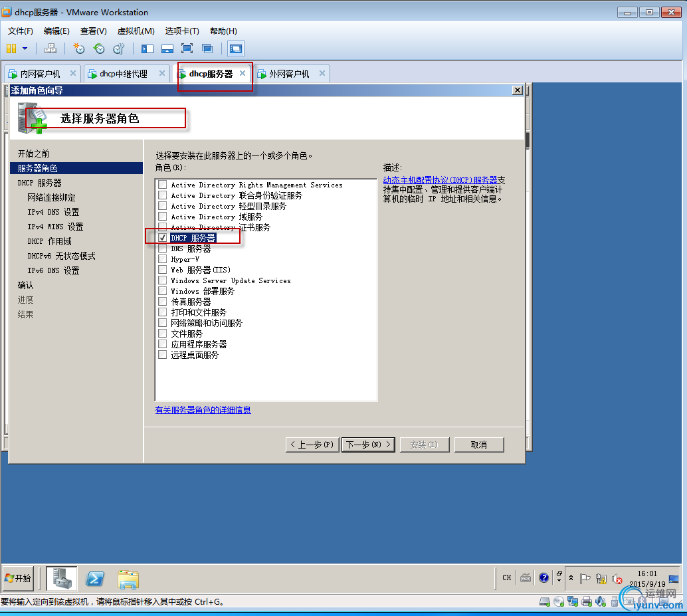Check Windows Server Update Services role
The height and width of the screenshot is (616, 687).
pos(163,280)
